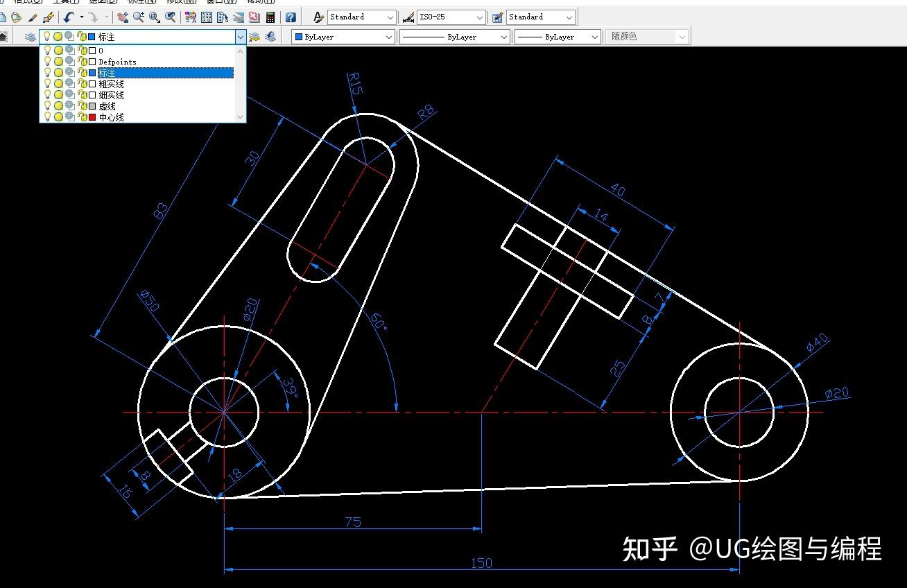Open the QuickCalc calculator icon
The height and width of the screenshot is (588, 907).
270,17
